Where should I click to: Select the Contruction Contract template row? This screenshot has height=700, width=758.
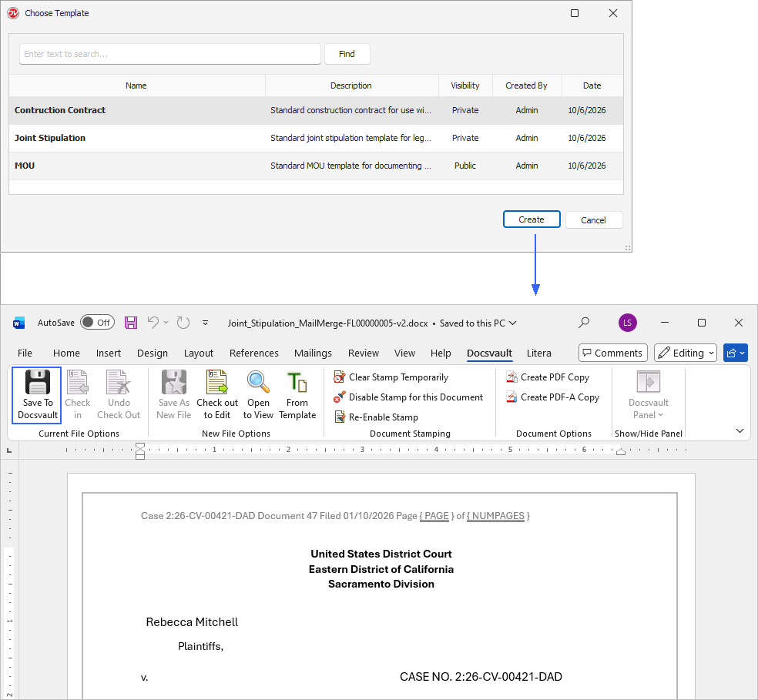[316, 110]
